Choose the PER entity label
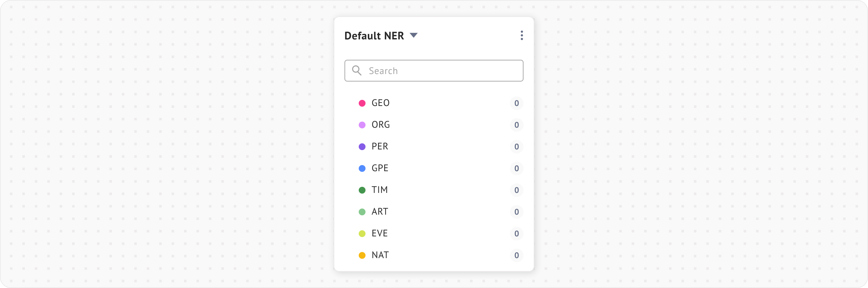This screenshot has width=868, height=288. point(380,146)
